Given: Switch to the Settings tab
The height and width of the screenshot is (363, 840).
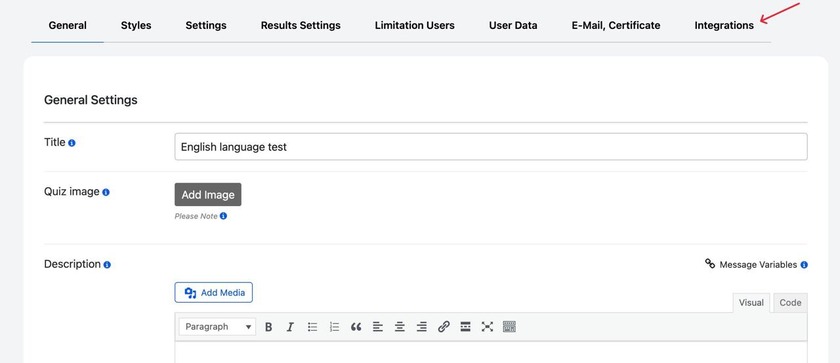Looking at the screenshot, I should click(206, 25).
